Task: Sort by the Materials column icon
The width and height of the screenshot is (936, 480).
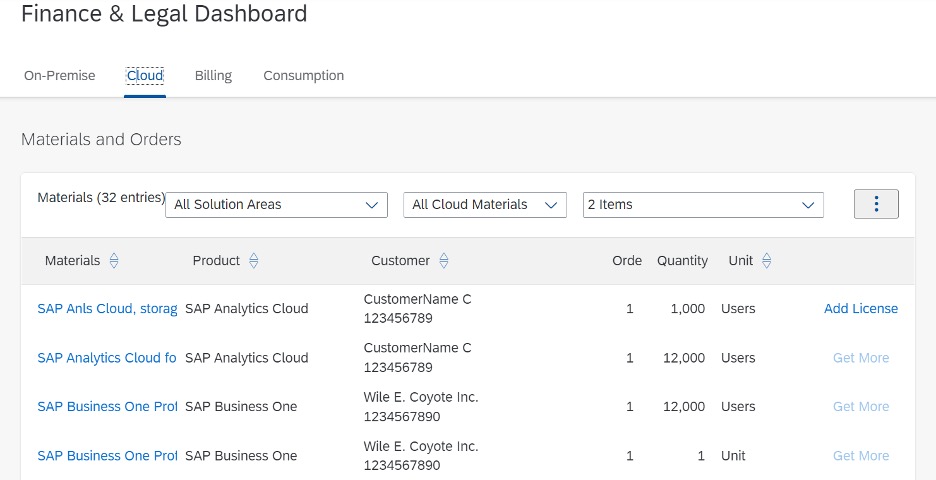Action: coord(114,261)
